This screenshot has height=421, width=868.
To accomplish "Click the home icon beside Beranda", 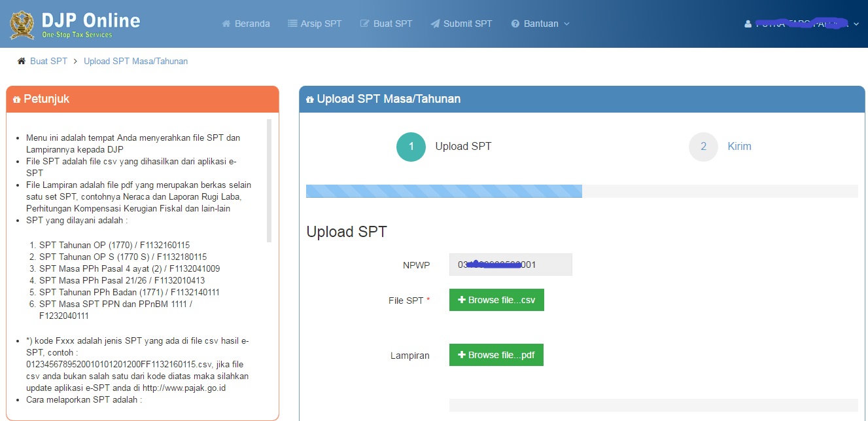I will tap(226, 24).
